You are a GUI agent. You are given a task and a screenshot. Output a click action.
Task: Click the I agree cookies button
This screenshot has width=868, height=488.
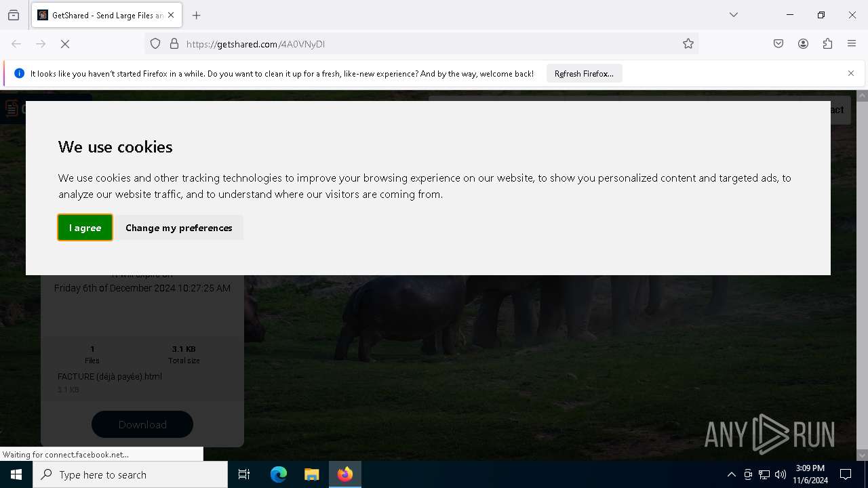click(x=85, y=228)
